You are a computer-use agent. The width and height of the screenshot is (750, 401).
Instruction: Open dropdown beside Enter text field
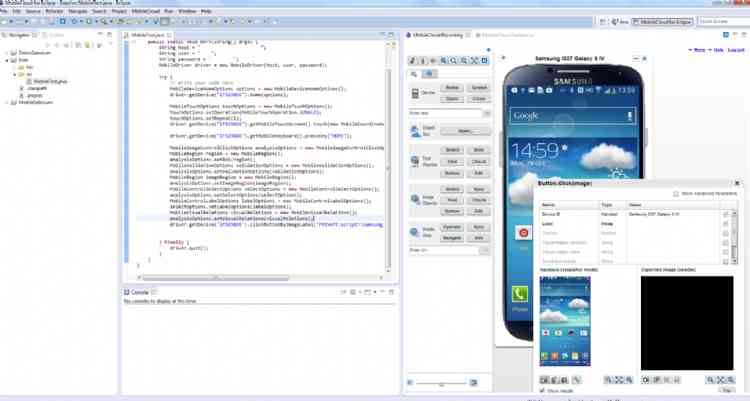(x=486, y=113)
